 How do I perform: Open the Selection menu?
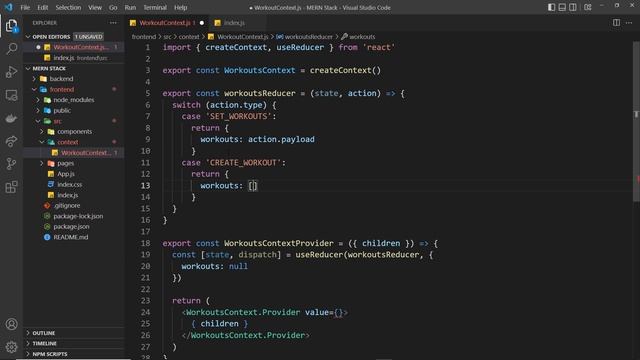point(68,7)
